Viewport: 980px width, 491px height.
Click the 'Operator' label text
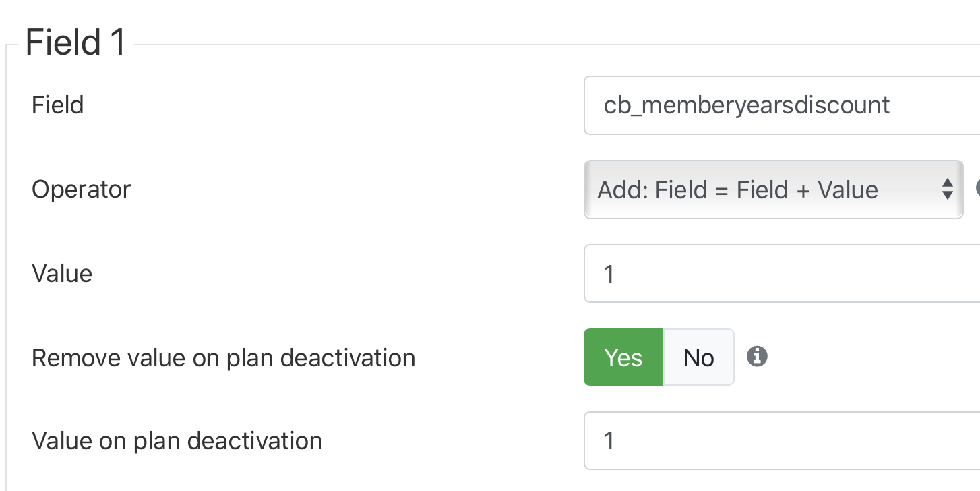81,190
